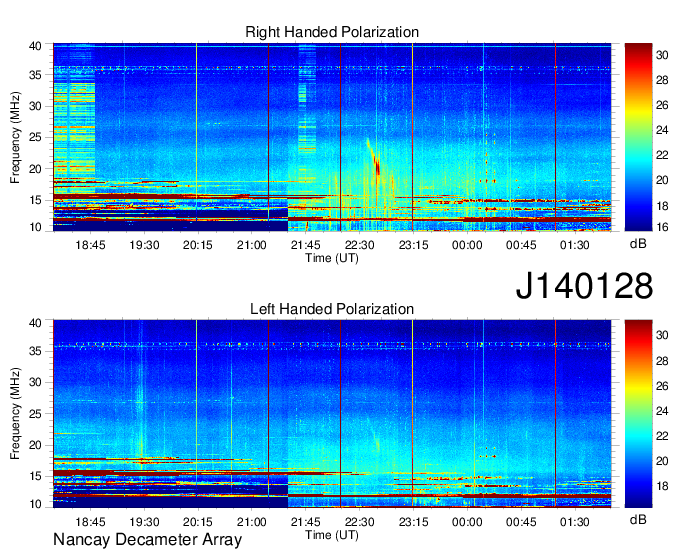
Task: Click the 21:00 time tick of the Left Handed plot
Action: (x=252, y=522)
